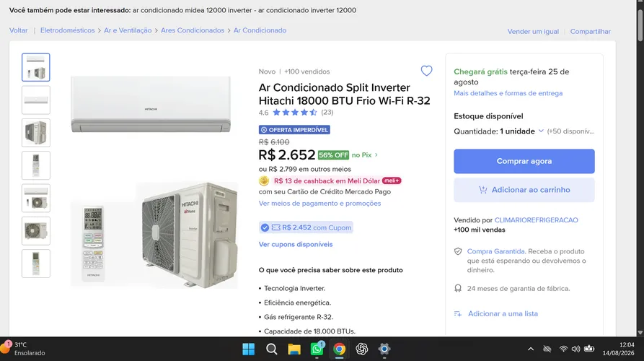
Task: Click Comprar agora button
Action: tap(524, 161)
